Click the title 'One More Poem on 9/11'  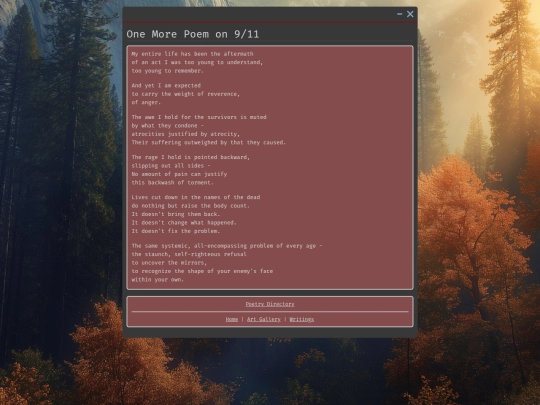(193, 34)
